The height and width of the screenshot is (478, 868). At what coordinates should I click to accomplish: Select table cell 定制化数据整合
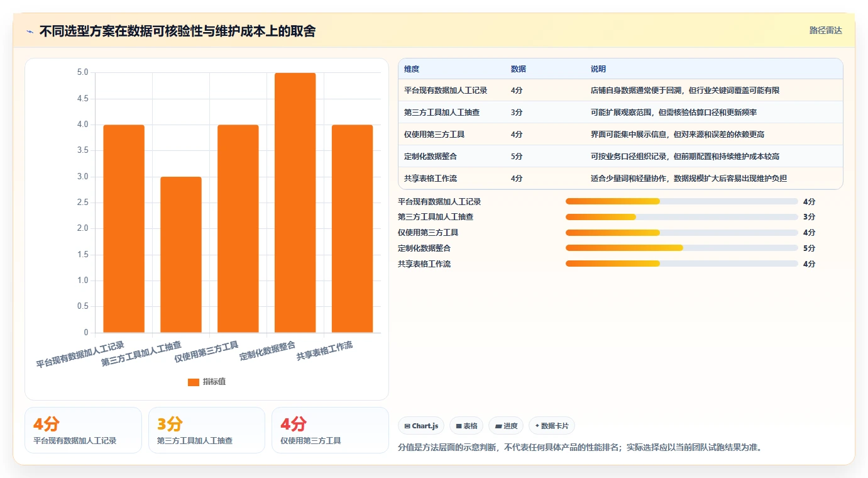431,157
